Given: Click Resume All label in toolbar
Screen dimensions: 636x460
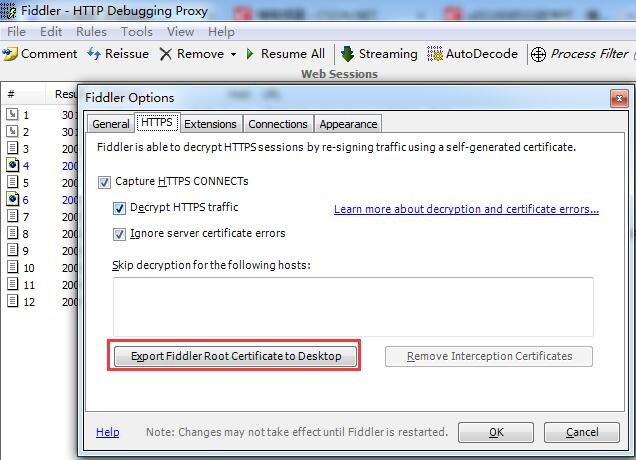Looking at the screenshot, I should point(293,54).
